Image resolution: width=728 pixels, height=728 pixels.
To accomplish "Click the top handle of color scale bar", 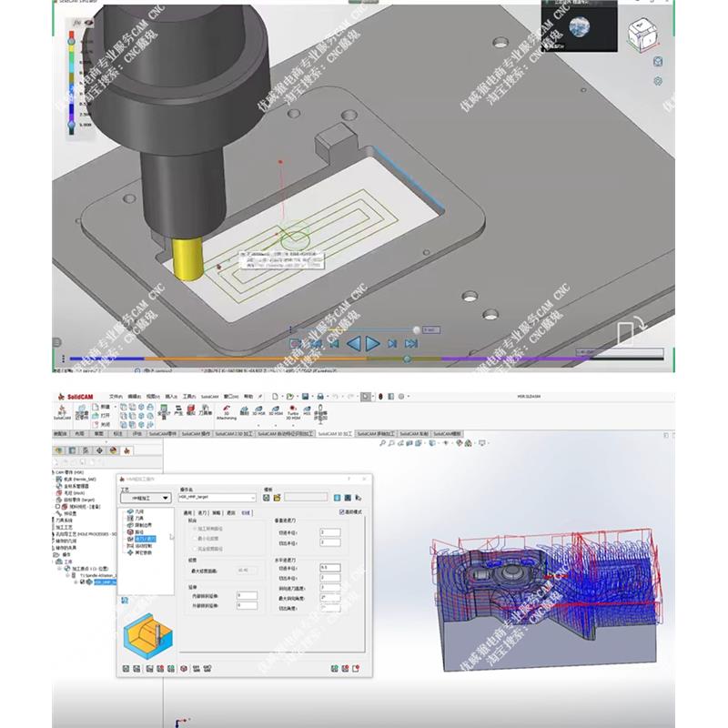I will coord(71,41).
